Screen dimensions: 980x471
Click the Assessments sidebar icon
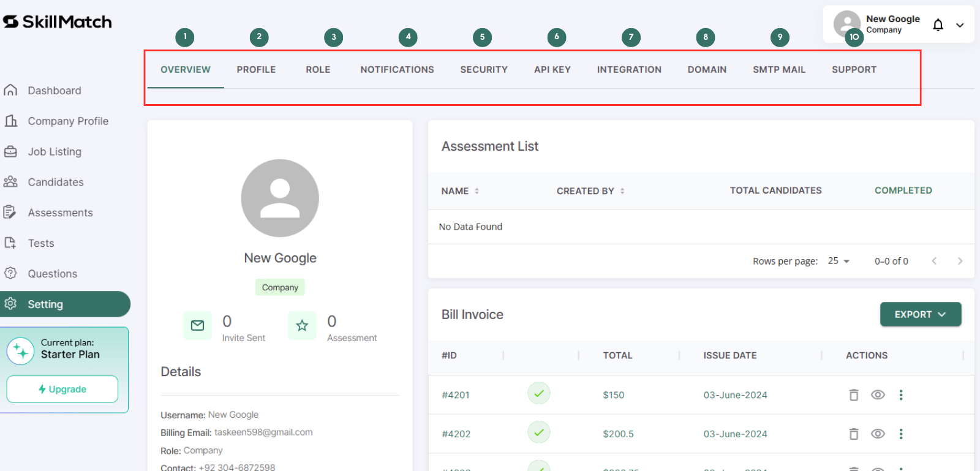coord(10,213)
